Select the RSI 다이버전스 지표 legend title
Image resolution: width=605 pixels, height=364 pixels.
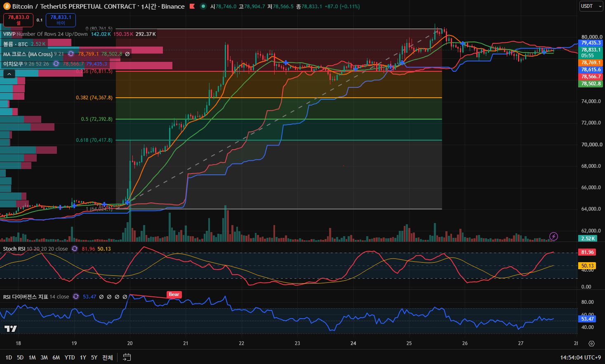pos(26,296)
